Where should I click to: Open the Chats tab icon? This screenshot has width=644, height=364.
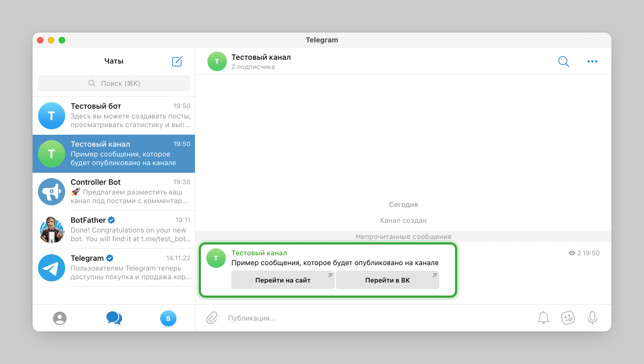pyautogui.click(x=114, y=318)
